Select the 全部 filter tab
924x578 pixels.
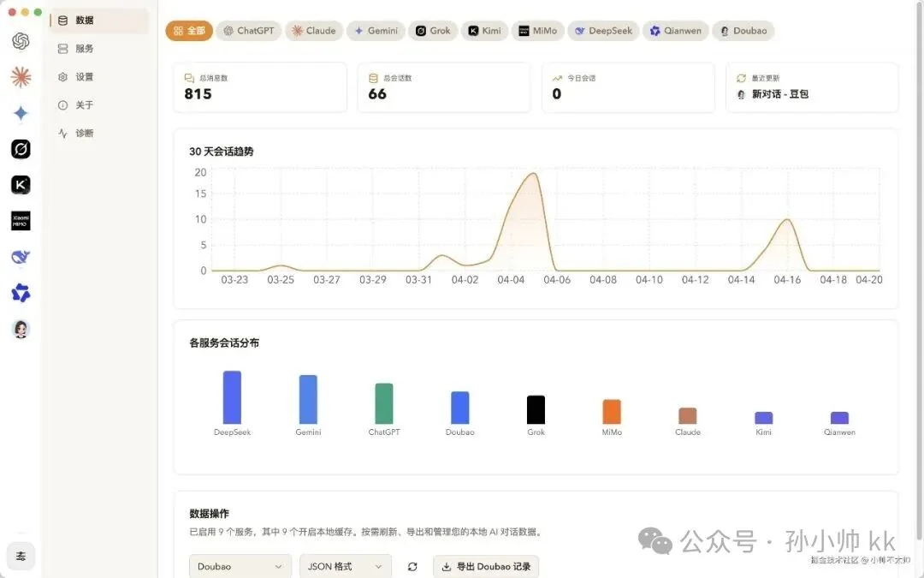(189, 31)
